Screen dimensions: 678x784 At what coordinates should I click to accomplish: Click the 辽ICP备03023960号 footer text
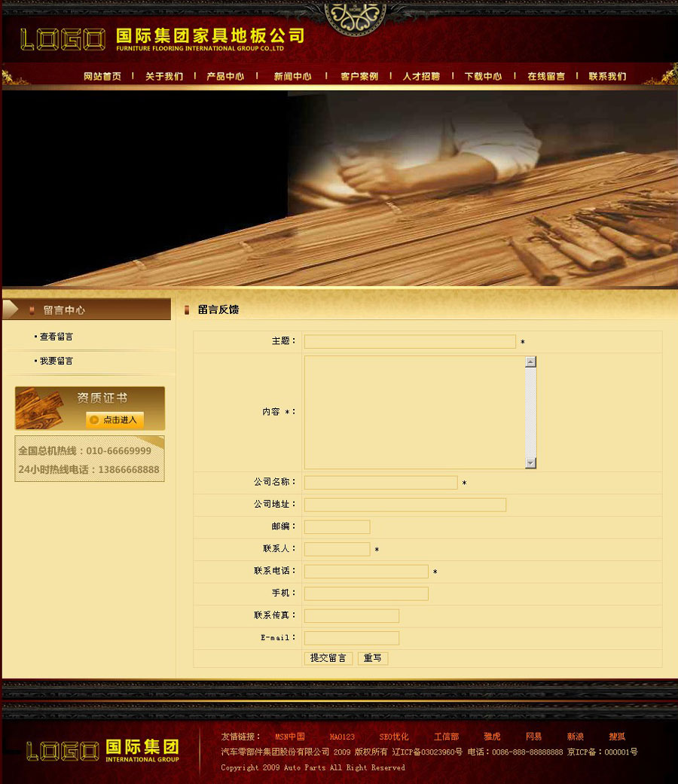427,752
